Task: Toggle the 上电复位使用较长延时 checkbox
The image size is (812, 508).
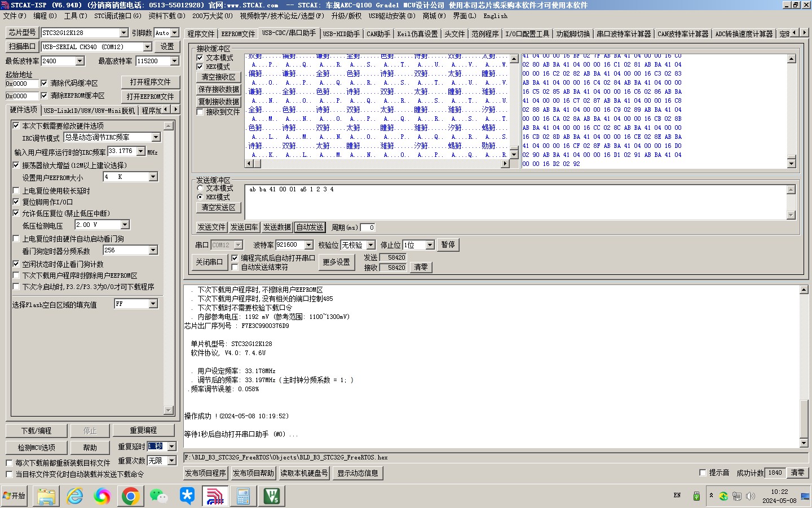Action: click(16, 191)
